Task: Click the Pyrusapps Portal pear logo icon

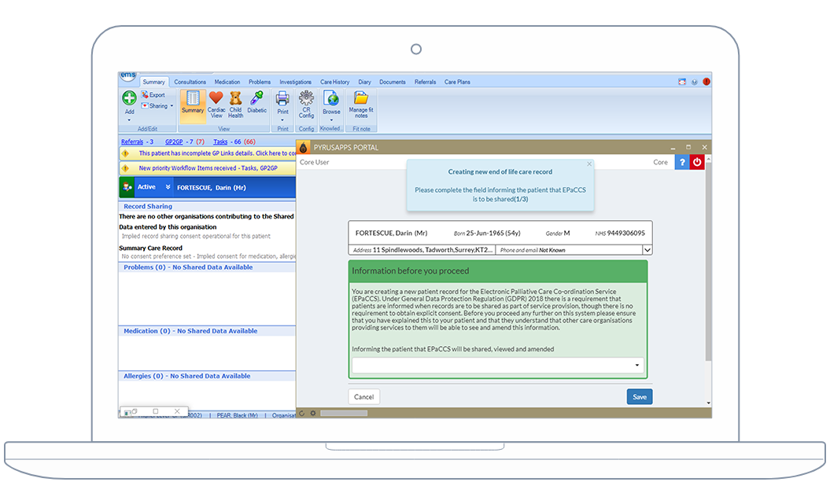Action: pos(304,148)
